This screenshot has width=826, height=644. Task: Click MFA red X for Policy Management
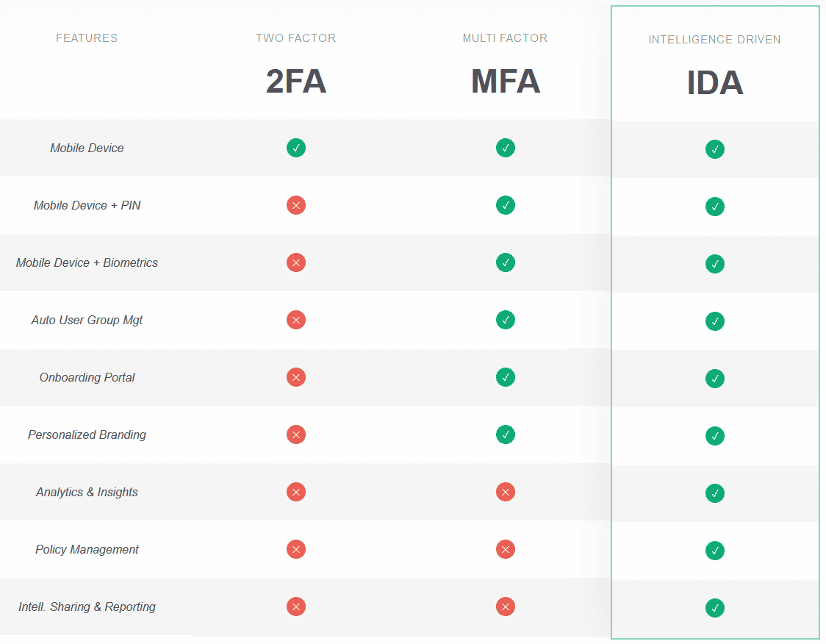(506, 549)
